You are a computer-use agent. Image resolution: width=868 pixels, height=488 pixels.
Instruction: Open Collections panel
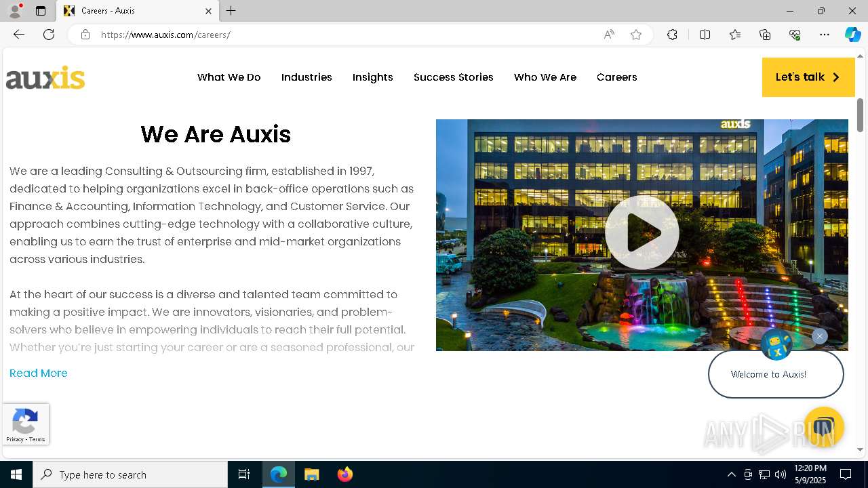(x=765, y=35)
